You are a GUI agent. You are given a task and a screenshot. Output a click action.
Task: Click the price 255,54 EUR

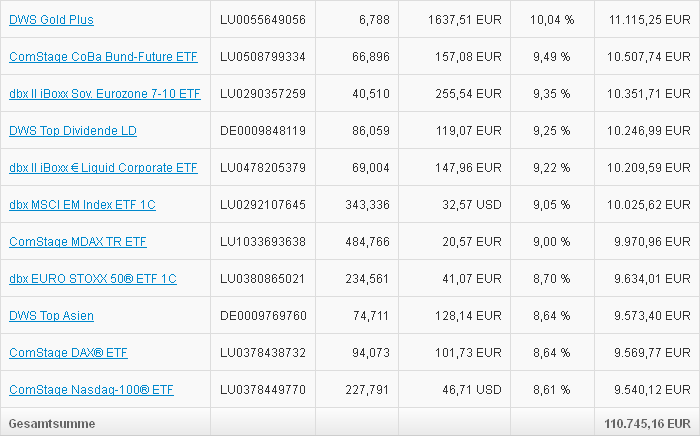(x=468, y=94)
